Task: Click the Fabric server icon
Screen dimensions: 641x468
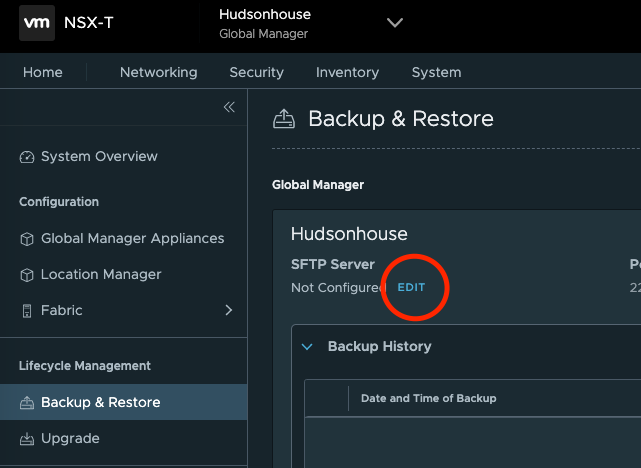Action: click(27, 311)
